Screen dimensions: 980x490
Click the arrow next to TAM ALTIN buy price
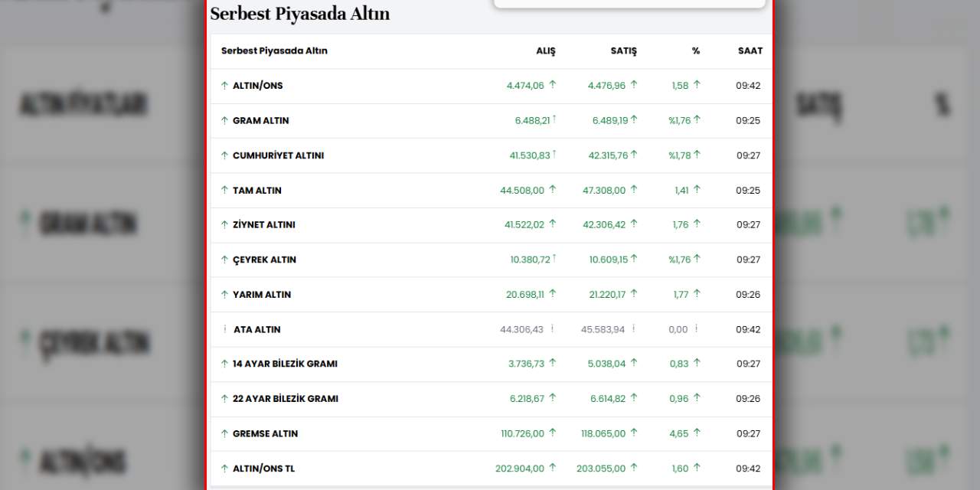pyautogui.click(x=552, y=190)
